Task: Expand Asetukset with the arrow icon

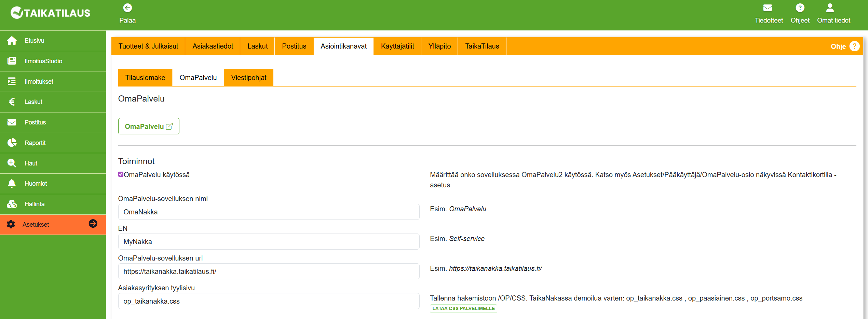Action: click(93, 224)
